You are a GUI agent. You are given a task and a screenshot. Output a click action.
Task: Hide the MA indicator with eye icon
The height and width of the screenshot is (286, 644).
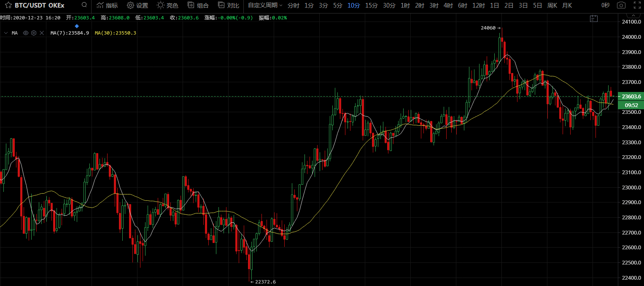click(26, 33)
